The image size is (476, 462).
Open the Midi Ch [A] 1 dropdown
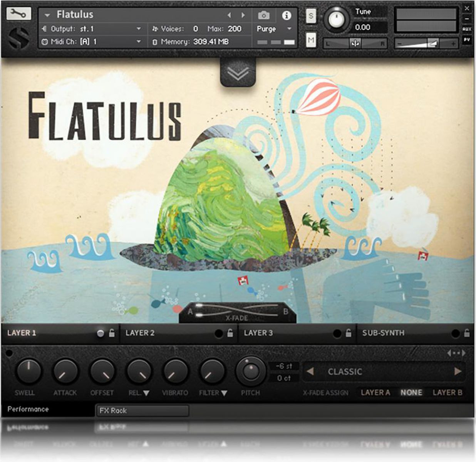click(92, 42)
